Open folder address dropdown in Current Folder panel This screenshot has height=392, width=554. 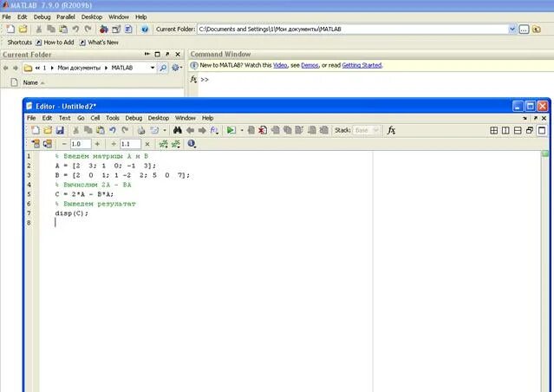click(153, 68)
